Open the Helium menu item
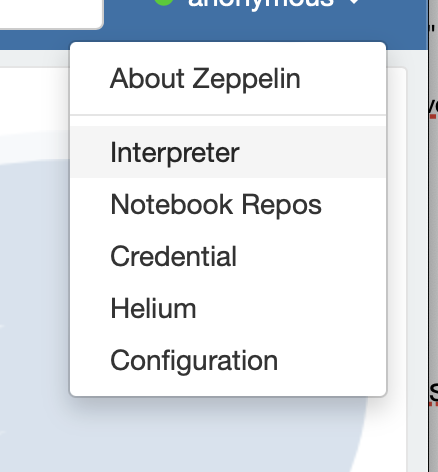Screen dimensions: 438x472 click(x=228, y=308)
